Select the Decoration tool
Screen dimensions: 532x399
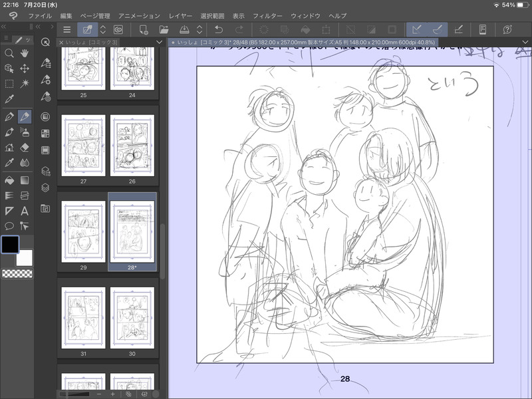click(9, 148)
